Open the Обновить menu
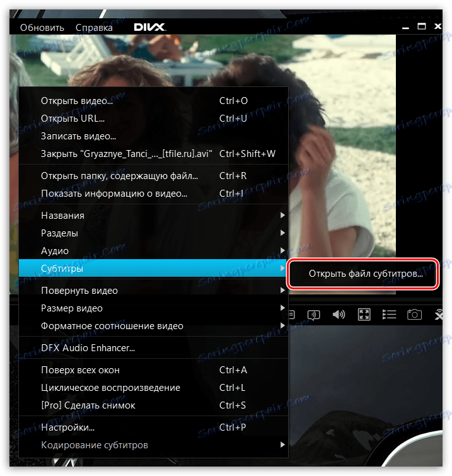The image size is (452, 476). pyautogui.click(x=42, y=28)
